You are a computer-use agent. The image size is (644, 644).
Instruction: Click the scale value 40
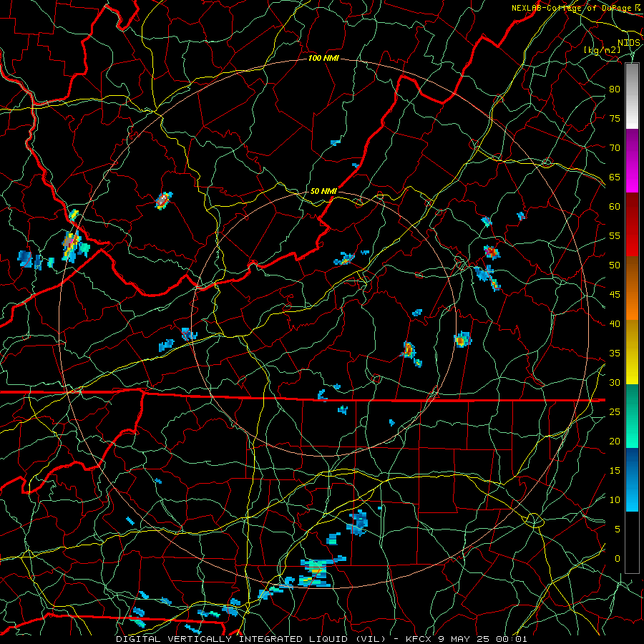click(615, 324)
